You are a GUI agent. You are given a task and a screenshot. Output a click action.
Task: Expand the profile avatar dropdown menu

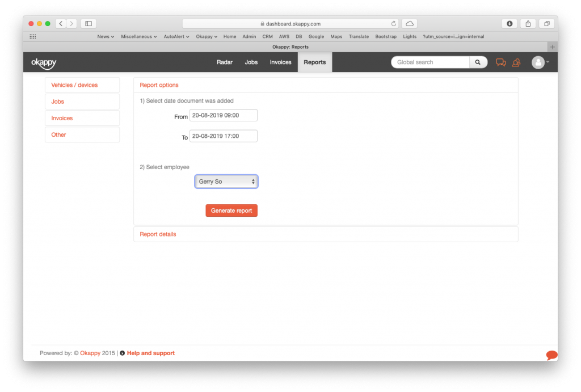coord(540,62)
